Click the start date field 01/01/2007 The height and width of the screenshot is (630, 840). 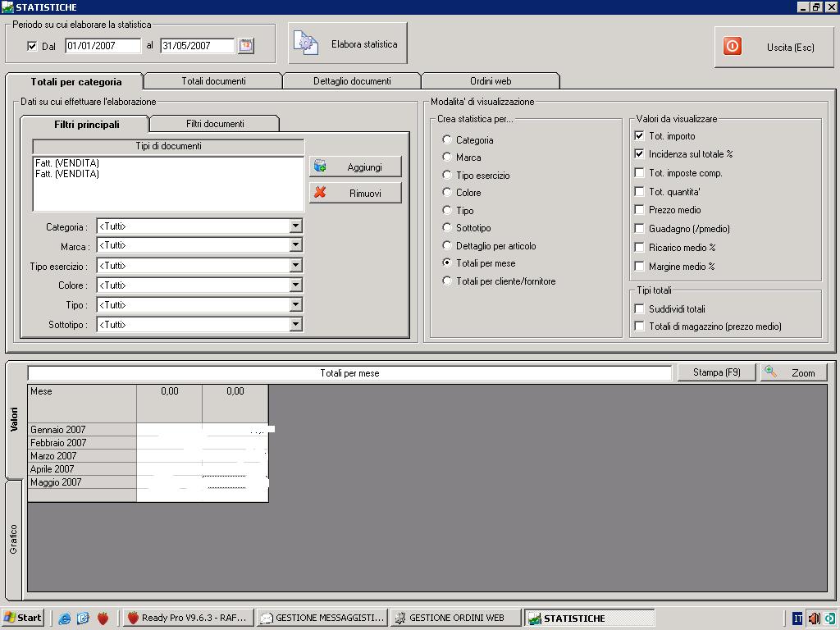[103, 46]
